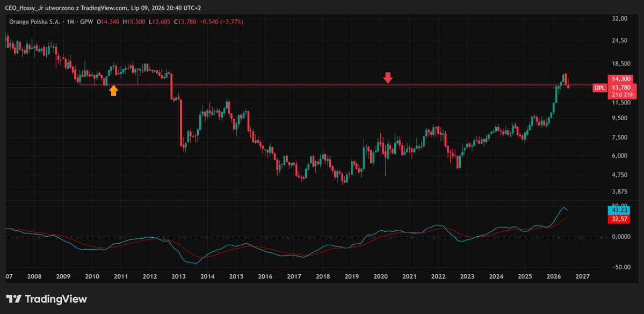Click the GPW exchange label
Screen dimensions: 644x314
coord(88,22)
